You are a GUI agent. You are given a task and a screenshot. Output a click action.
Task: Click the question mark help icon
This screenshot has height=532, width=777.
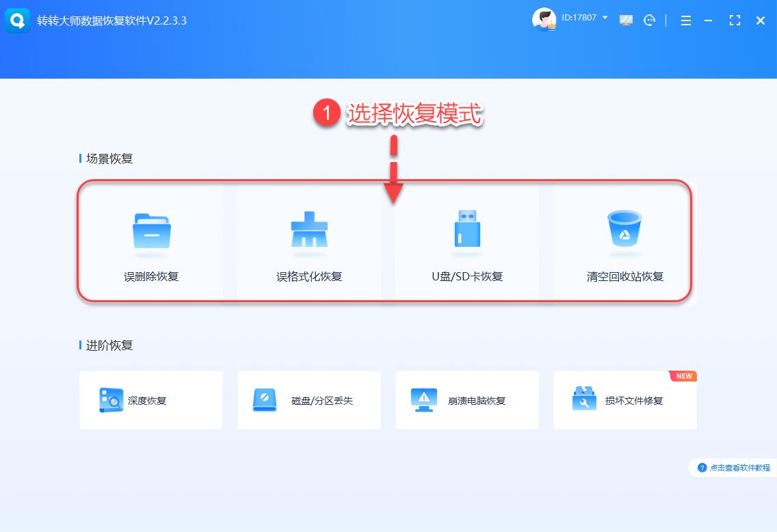pos(702,468)
